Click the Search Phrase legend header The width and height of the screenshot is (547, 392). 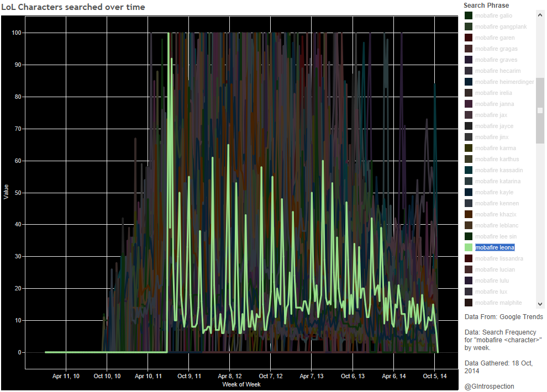(x=486, y=6)
